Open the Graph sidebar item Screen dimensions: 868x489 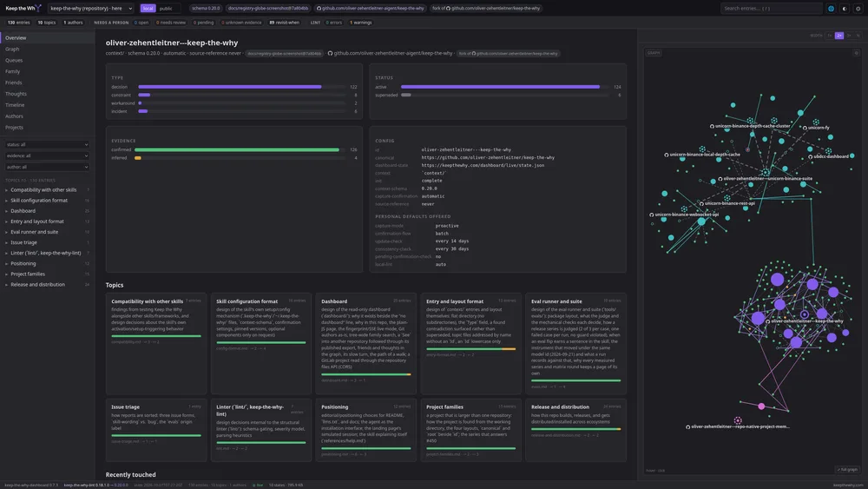[x=48, y=50]
